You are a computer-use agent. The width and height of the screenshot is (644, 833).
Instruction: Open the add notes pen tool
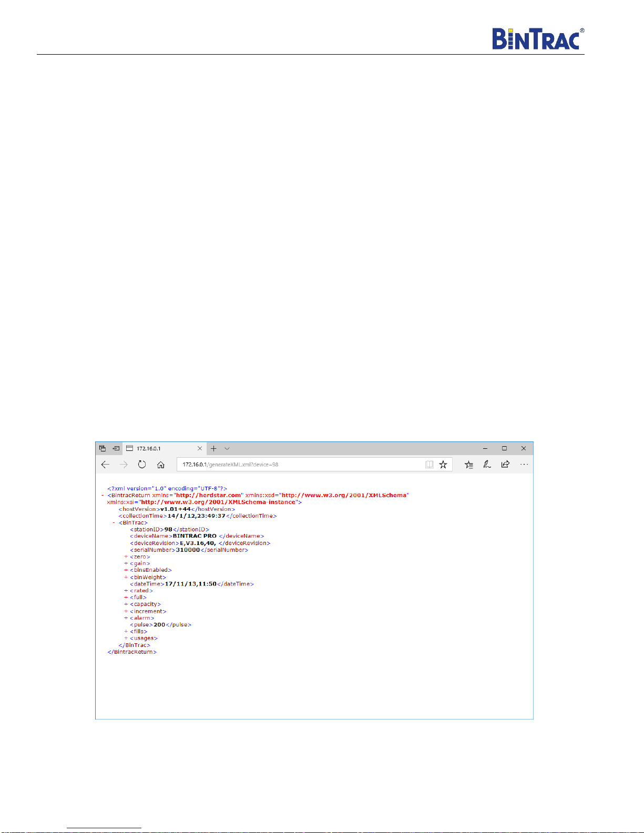487,465
